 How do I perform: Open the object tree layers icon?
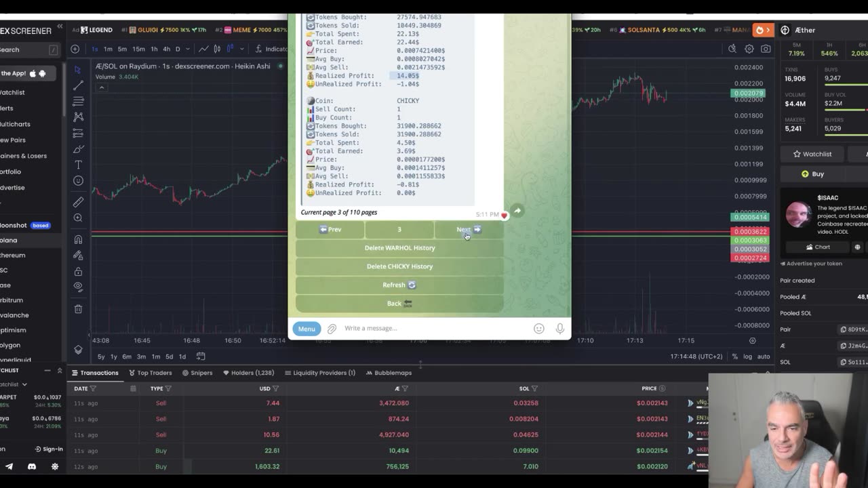click(78, 350)
